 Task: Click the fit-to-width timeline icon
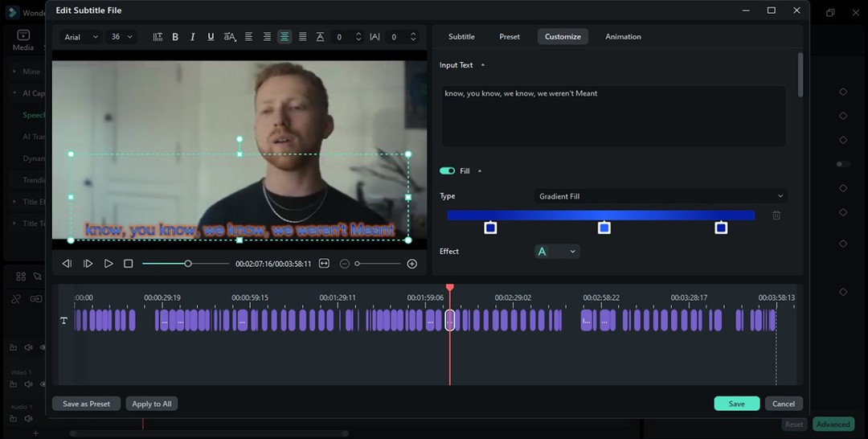click(x=324, y=264)
